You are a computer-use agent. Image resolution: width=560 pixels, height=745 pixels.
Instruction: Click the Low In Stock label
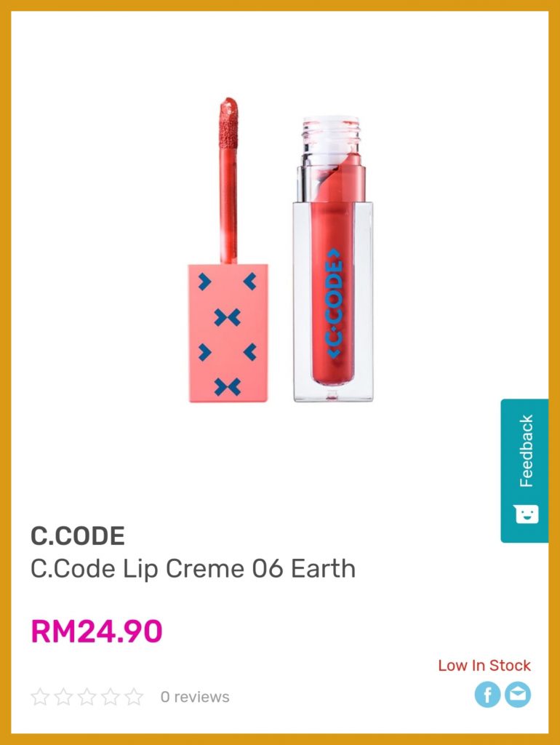coord(484,666)
